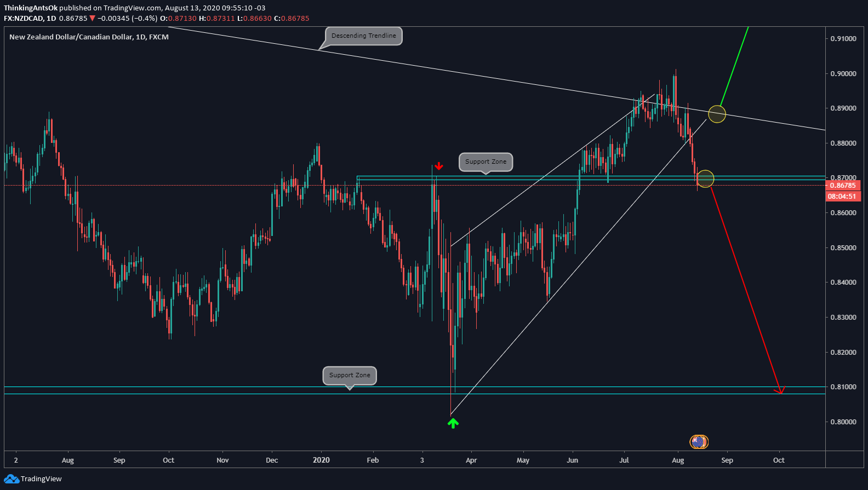Click the Descending Trendline callout label
Viewport: 868px width, 490px height.
364,36
